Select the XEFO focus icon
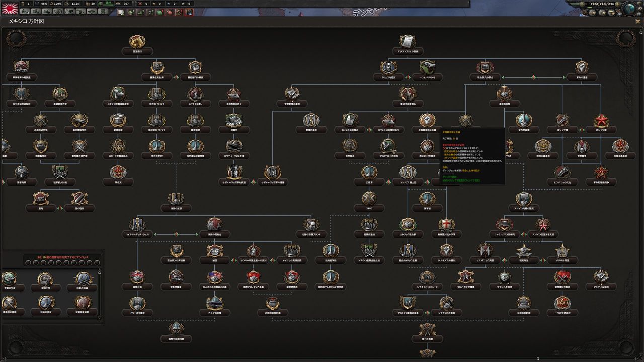 pyautogui.click(x=369, y=198)
